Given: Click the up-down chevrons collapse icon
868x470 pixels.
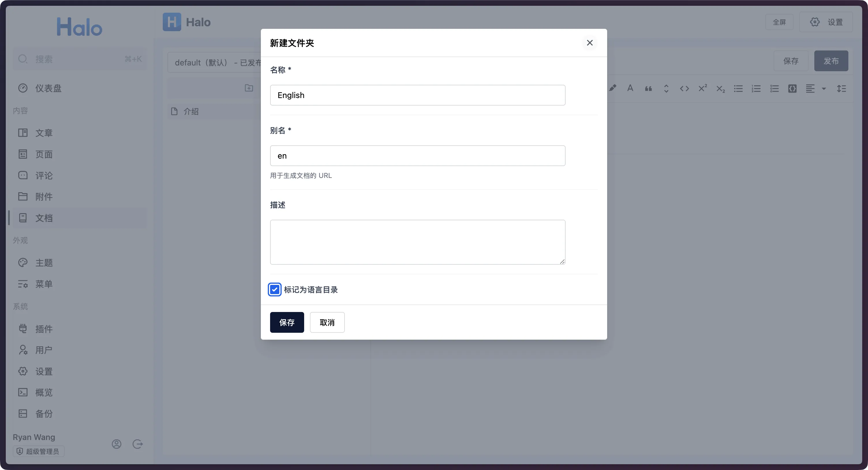Looking at the screenshot, I should [x=666, y=89].
